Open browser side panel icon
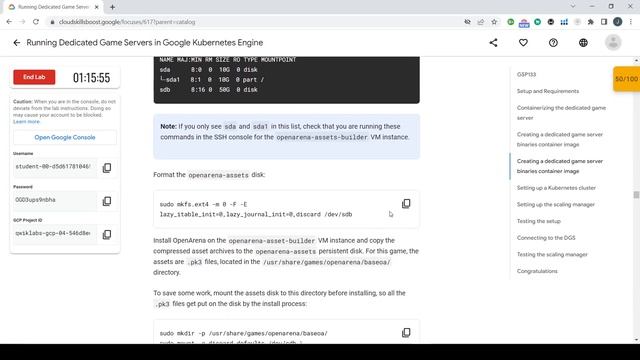This screenshot has height=360, width=640. tap(604, 22)
